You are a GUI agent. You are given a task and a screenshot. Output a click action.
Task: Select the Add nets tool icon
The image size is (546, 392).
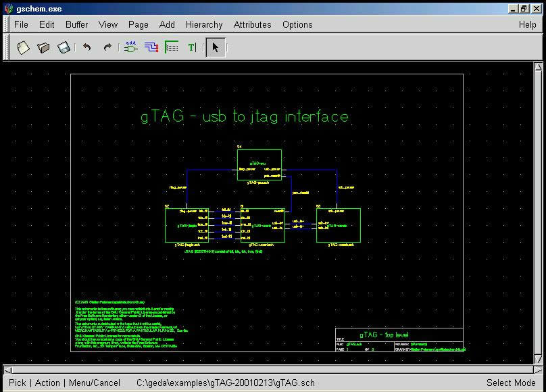coord(151,47)
